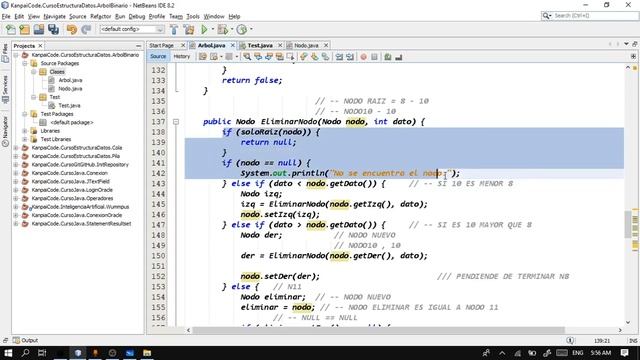Show the opened documents list arrow

[x=626, y=44]
